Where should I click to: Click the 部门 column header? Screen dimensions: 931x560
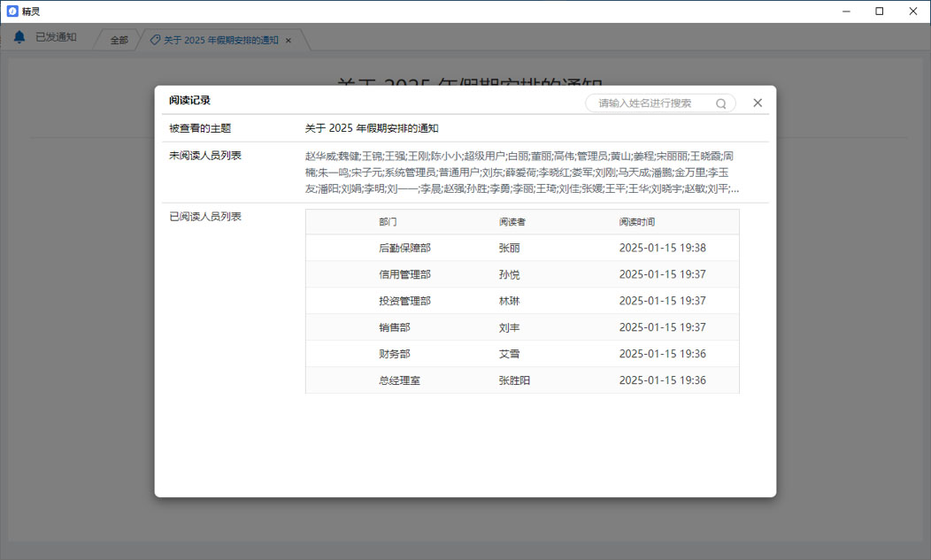(x=388, y=222)
